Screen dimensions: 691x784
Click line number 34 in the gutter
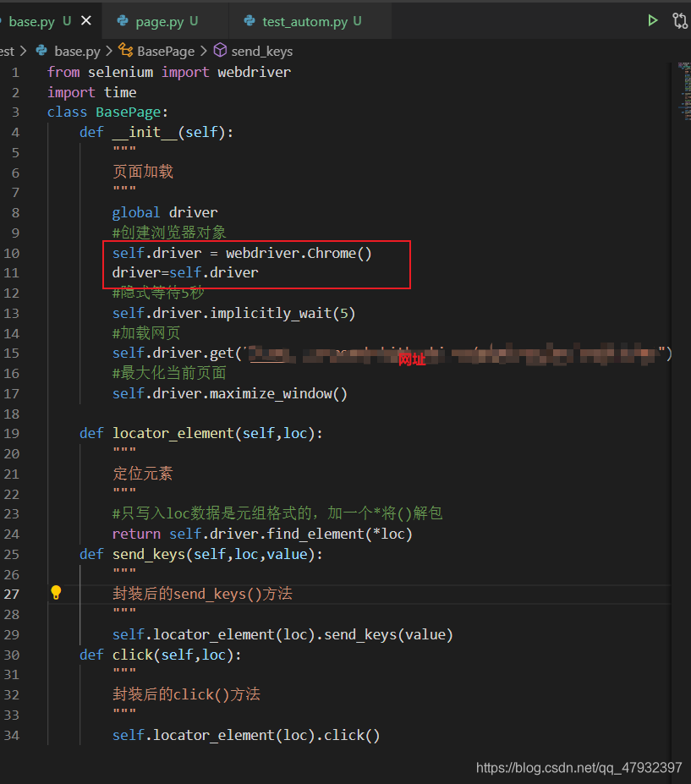(x=12, y=736)
